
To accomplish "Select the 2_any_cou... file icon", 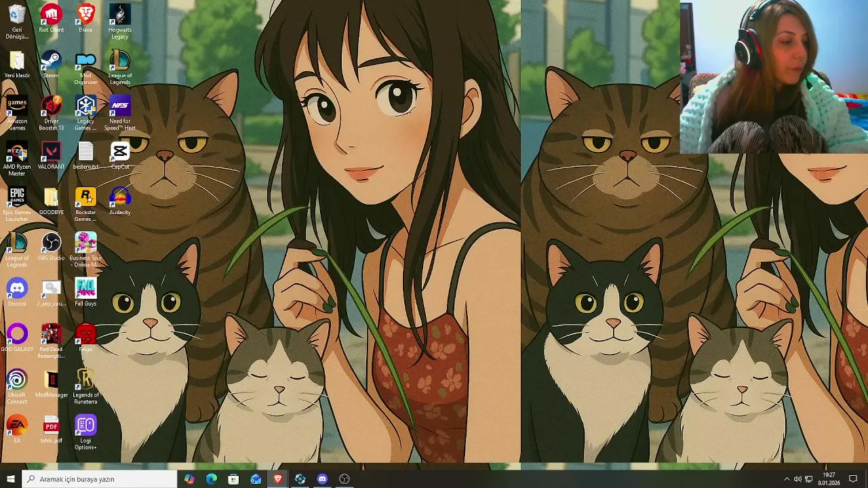I will (x=52, y=292).
